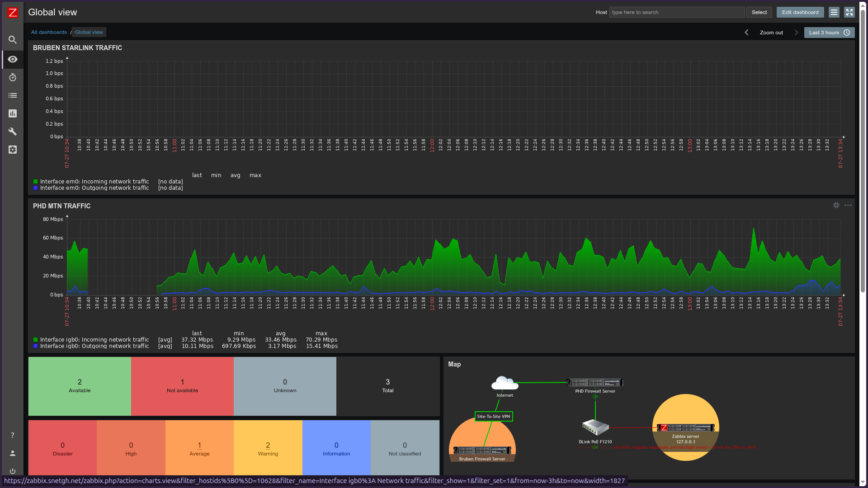Open the sidebar search icon
The height and width of the screenshot is (488, 868).
coord(13,40)
